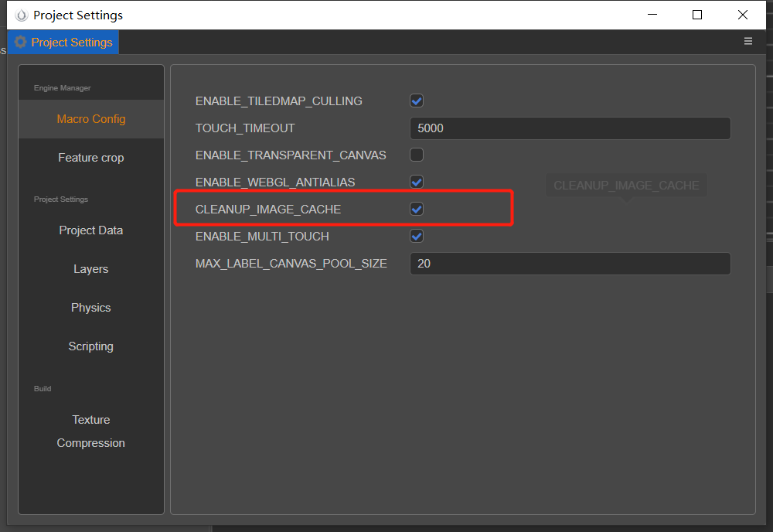Viewport: 773px width, 532px height.
Task: Click the gear icon on Project Settings tab
Action: pyautogui.click(x=20, y=42)
